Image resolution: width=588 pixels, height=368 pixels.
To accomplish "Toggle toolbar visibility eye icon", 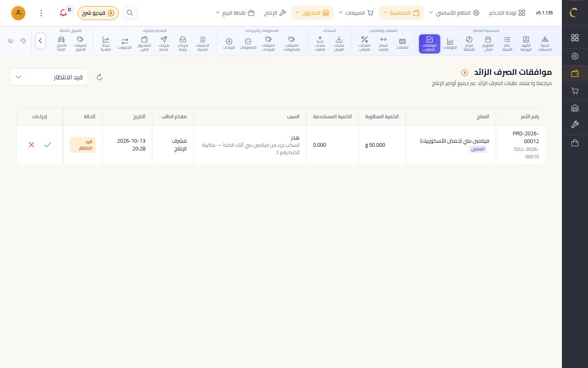I will (11, 41).
